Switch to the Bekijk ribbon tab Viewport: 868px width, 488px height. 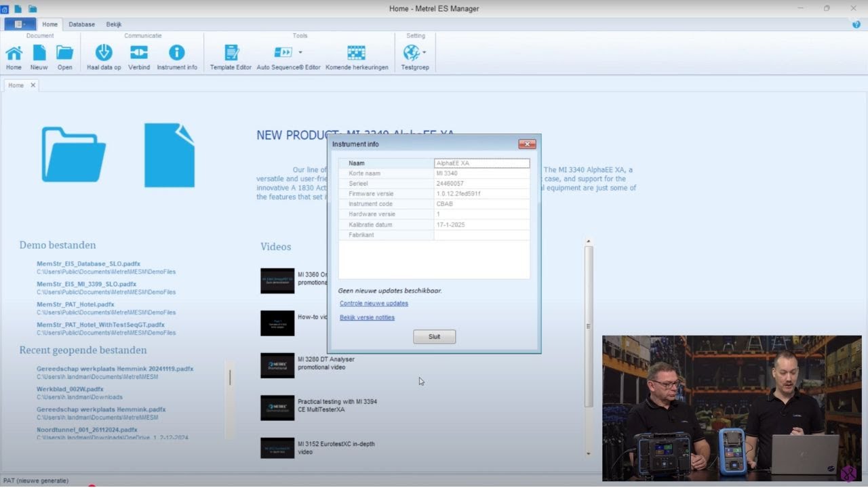pos(114,24)
